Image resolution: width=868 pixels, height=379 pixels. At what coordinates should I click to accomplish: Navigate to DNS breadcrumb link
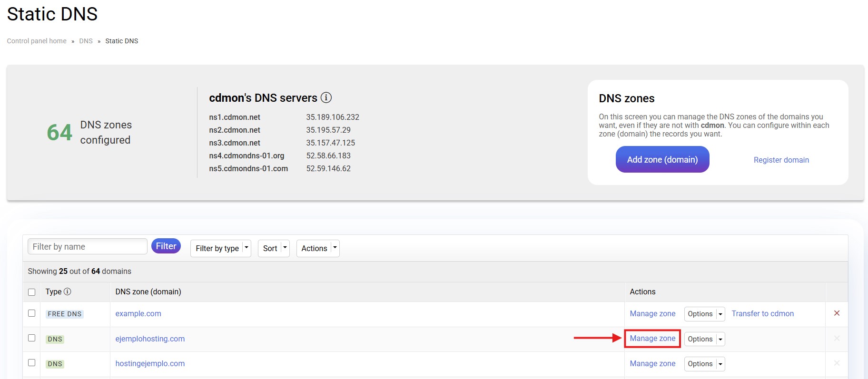(86, 41)
